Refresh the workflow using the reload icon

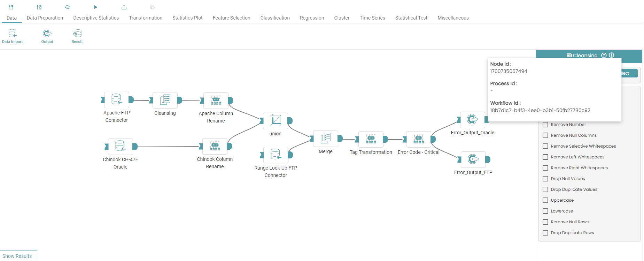(x=67, y=7)
